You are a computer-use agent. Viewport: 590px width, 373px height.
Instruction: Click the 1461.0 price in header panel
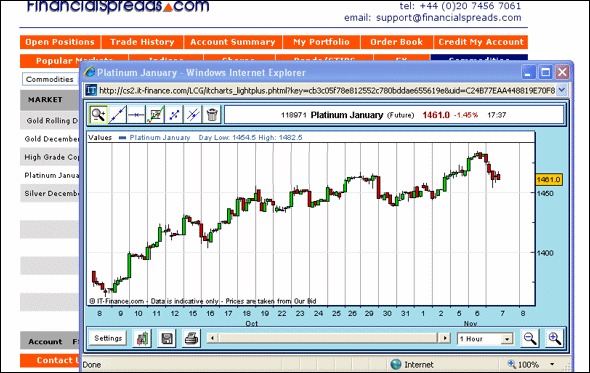436,115
